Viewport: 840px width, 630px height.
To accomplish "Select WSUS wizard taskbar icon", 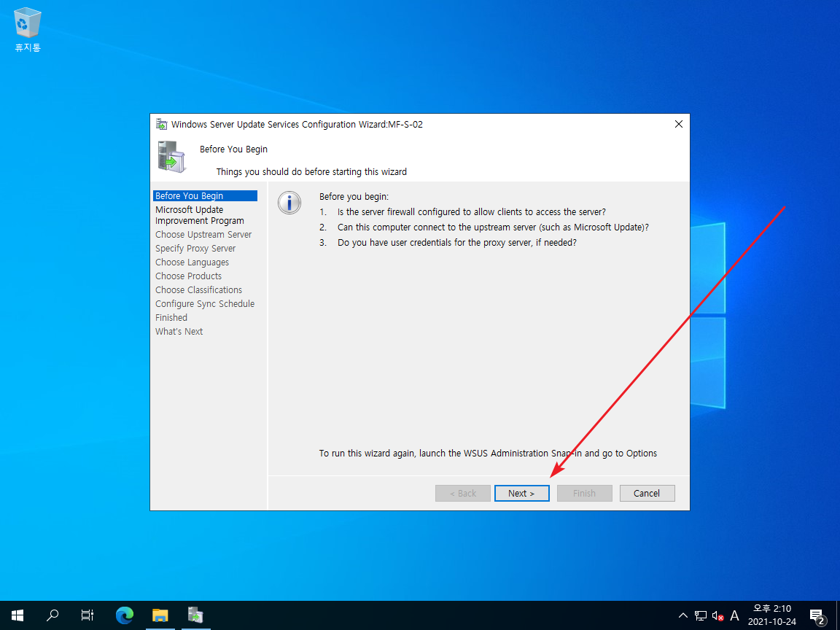I will 195,615.
